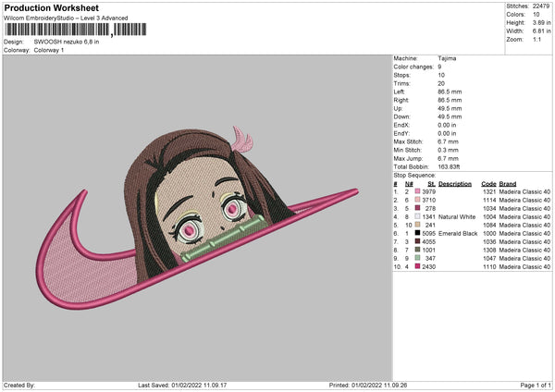Viewport: 555px width, 392px height.
Task: Click the 'Page 1 of 1' indicator
Action: coord(536,385)
